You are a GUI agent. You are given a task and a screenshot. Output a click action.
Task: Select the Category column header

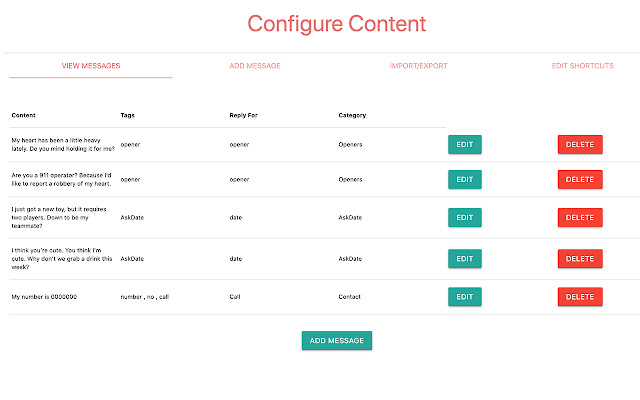pyautogui.click(x=352, y=116)
